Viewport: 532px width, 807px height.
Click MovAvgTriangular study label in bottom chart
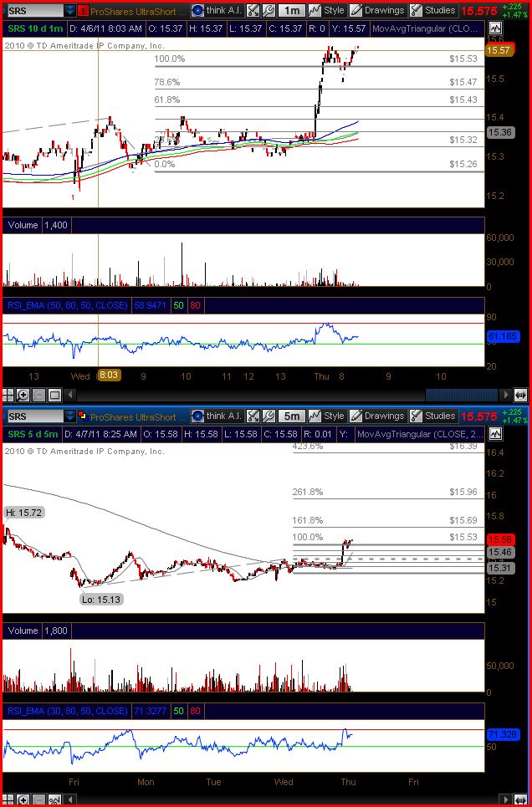point(420,434)
